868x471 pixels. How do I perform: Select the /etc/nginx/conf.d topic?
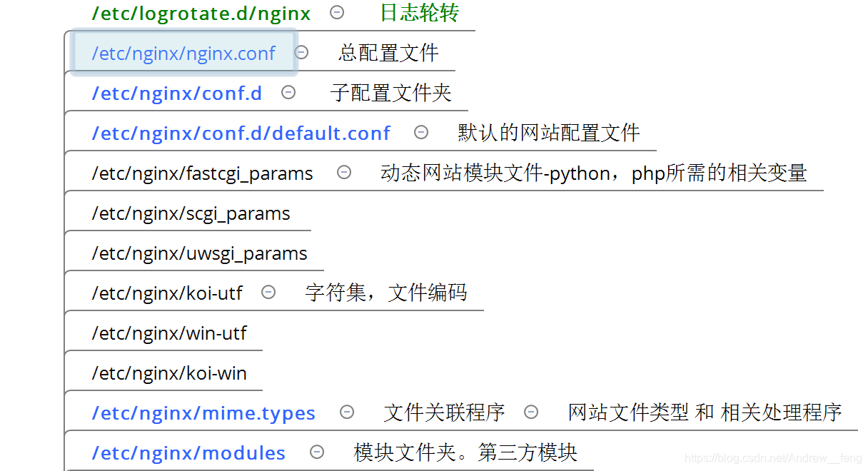coord(177,93)
